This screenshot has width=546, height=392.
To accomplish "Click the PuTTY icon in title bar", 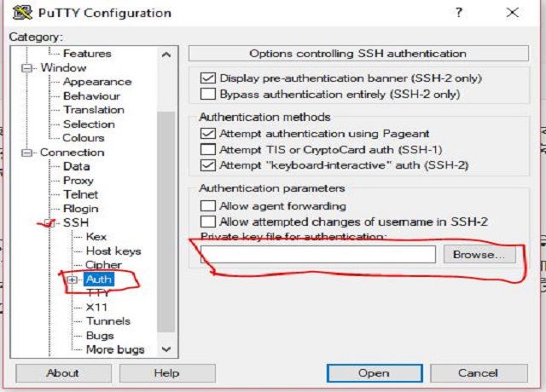I will coord(22,13).
